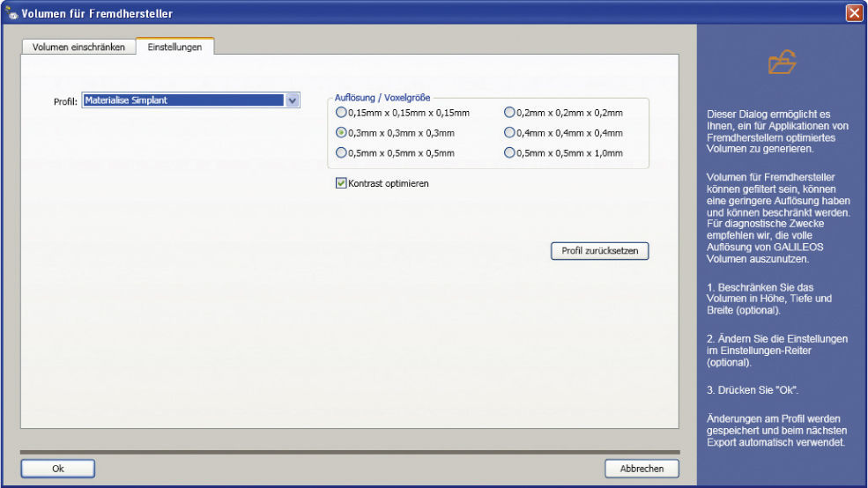Select the 0,3mm x 0,3mm x 0,3mm option

click(342, 133)
